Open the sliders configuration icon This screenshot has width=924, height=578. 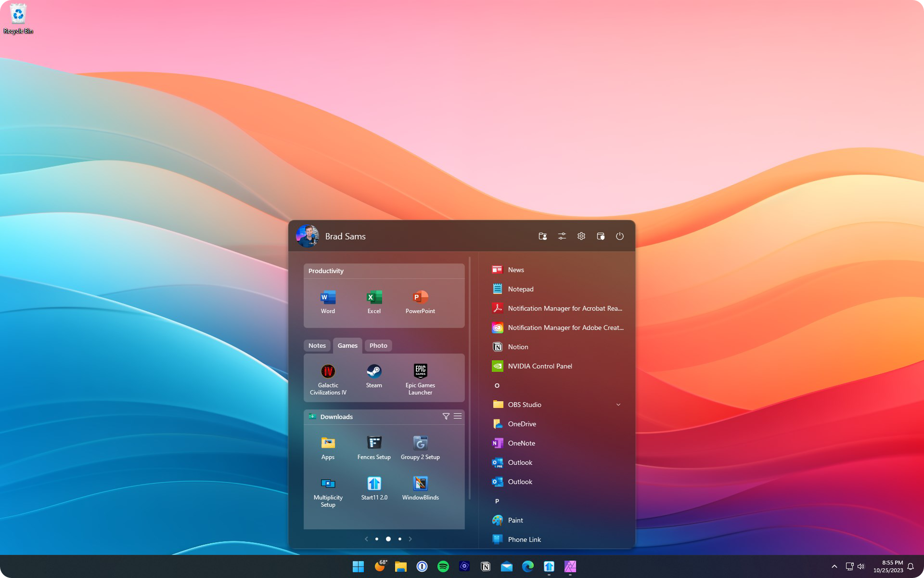click(x=562, y=236)
